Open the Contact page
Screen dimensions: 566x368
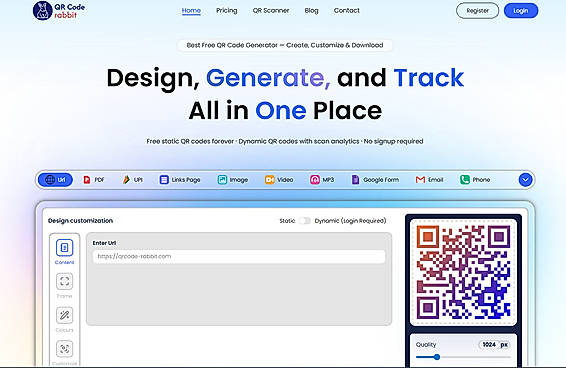[x=347, y=10]
